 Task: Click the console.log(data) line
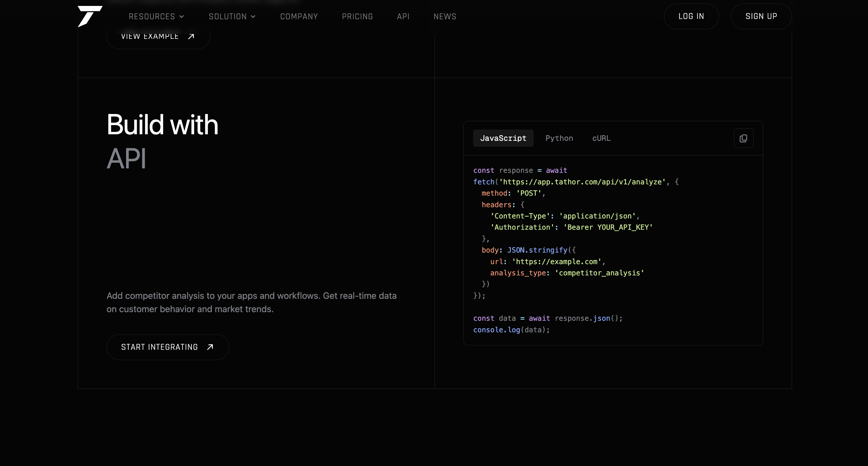tap(511, 330)
